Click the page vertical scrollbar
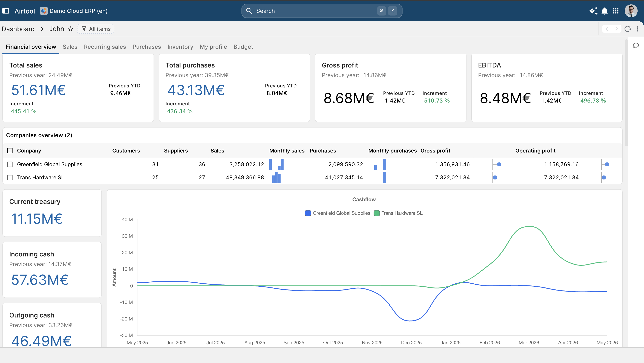Viewport: 644px width, 363px height. pyautogui.click(x=626, y=93)
